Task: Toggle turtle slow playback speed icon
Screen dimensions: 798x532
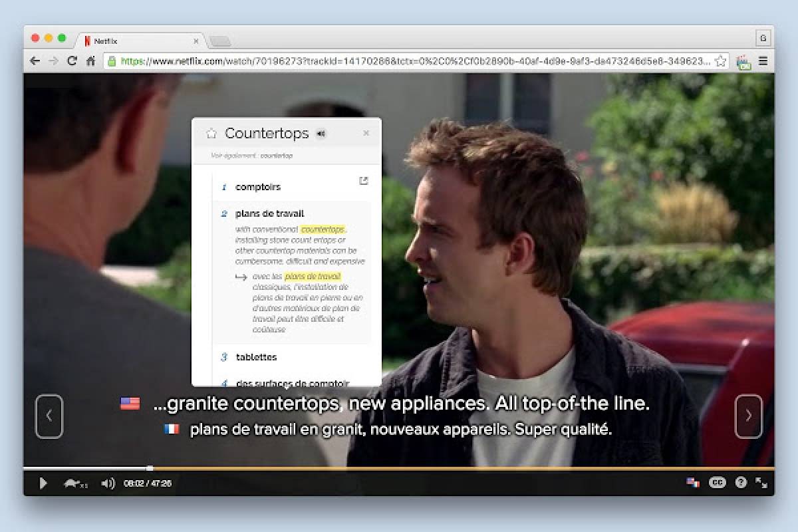Action: [75, 483]
